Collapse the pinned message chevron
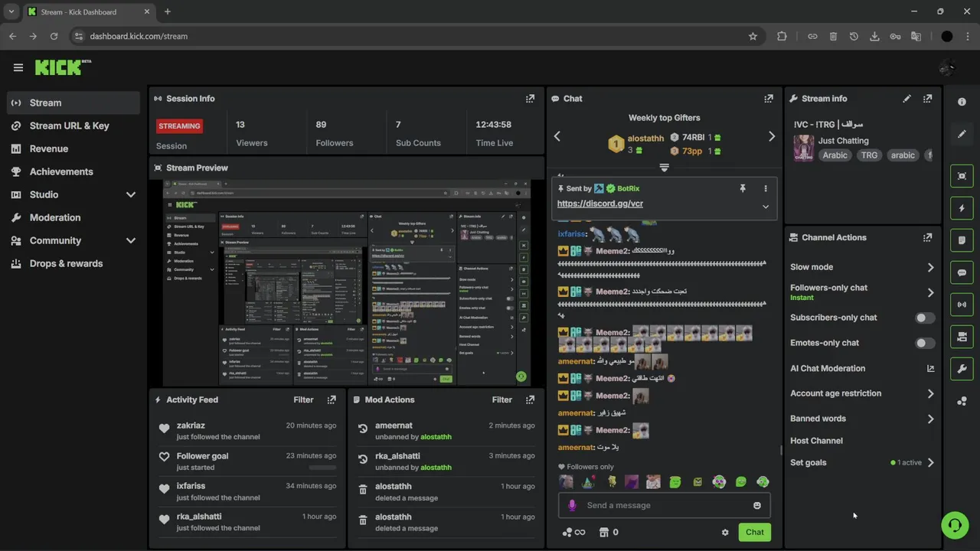This screenshot has height=551, width=980. coord(765,207)
